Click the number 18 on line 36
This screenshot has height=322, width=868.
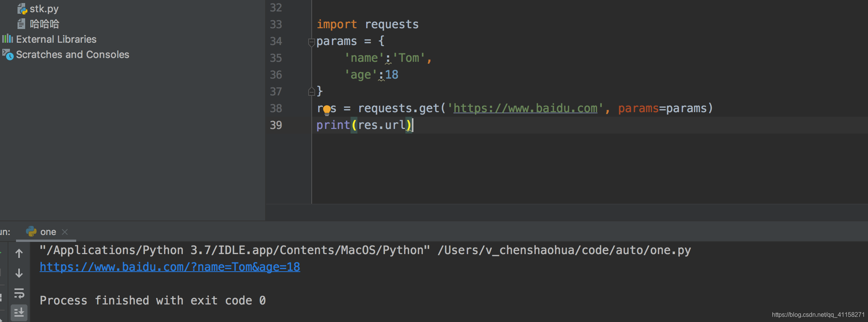pos(392,75)
